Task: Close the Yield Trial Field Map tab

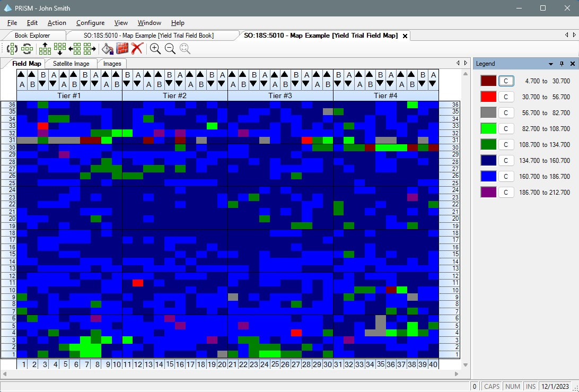Action: point(405,36)
